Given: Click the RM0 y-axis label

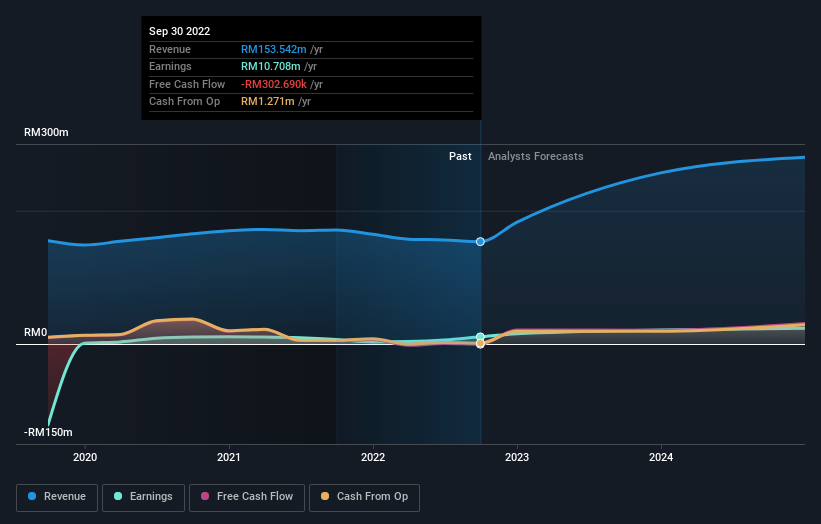Looking at the screenshot, I should pyautogui.click(x=36, y=332).
